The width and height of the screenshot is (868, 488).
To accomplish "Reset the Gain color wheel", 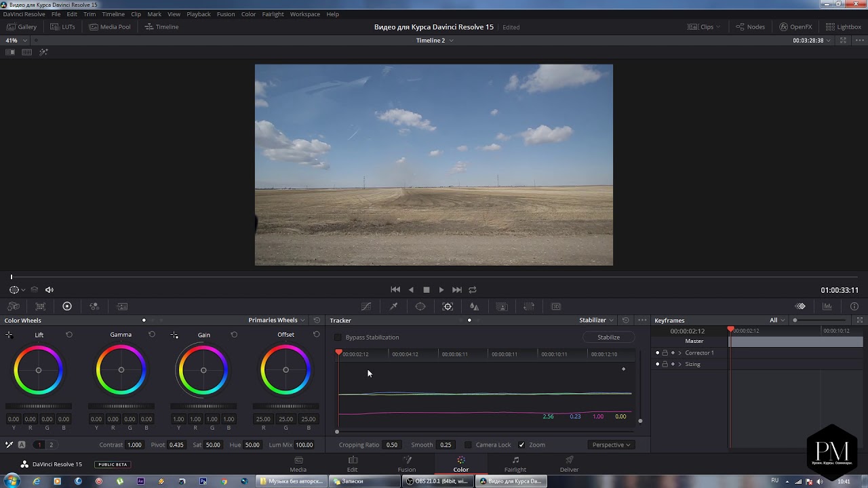I will point(234,334).
